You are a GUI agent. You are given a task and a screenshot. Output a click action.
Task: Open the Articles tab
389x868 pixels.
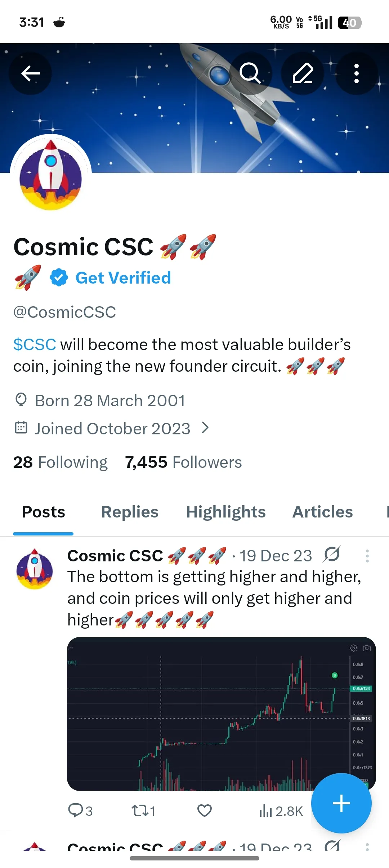(x=323, y=512)
